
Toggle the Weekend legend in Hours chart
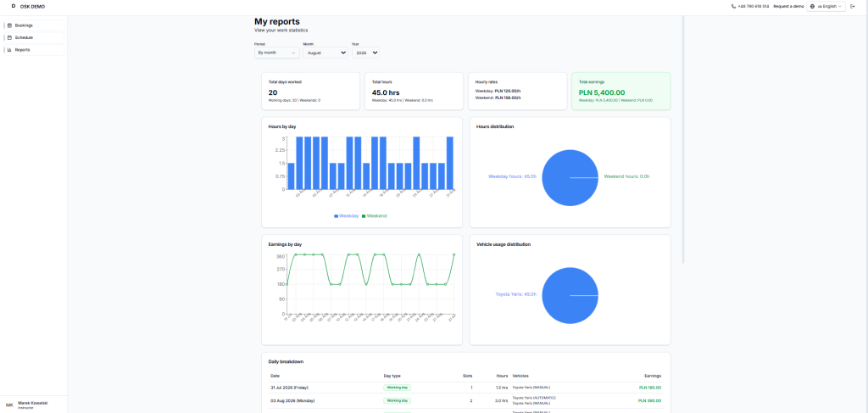point(374,216)
